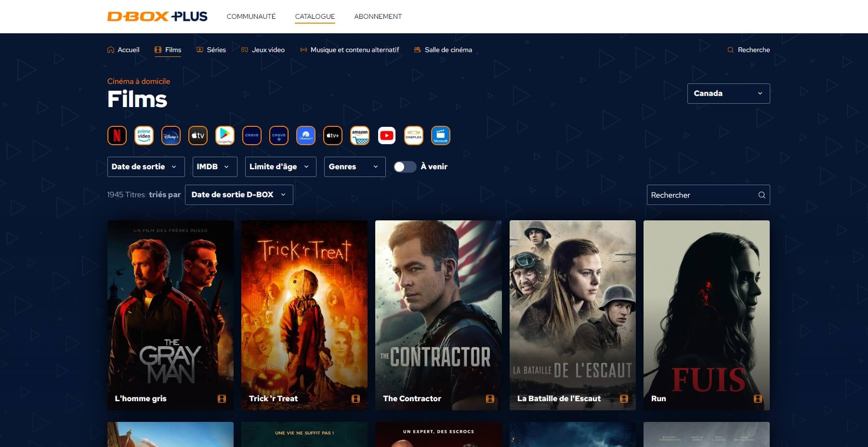Open the La Bataille de l'Escaut poster
Image resolution: width=868 pixels, height=447 pixels.
point(573,315)
